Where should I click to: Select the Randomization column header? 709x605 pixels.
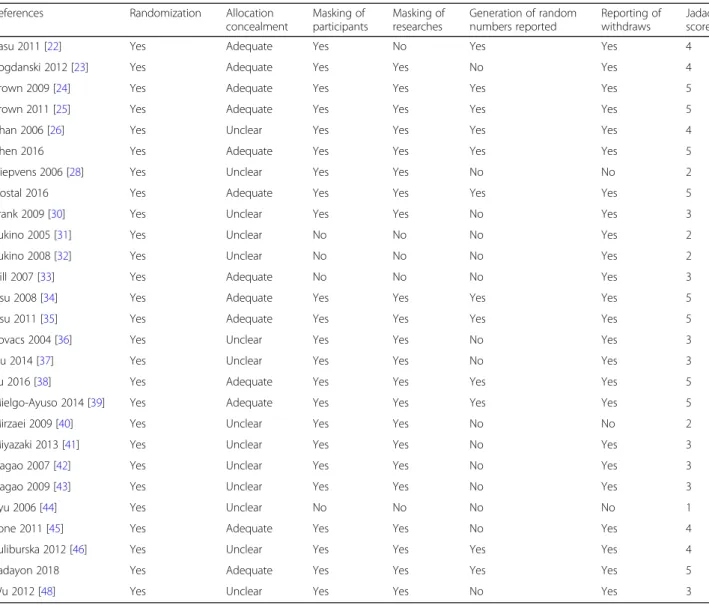(x=165, y=13)
